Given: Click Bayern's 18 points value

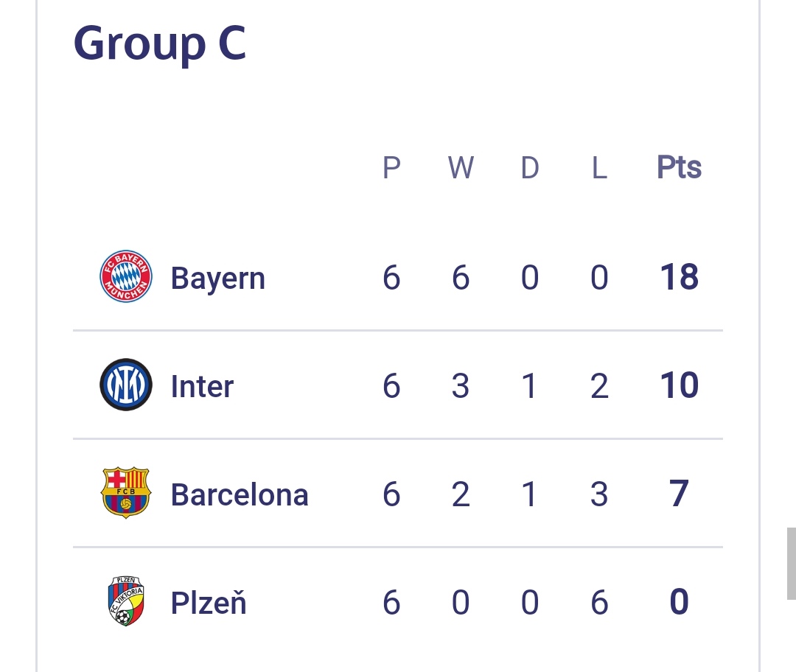Looking at the screenshot, I should click(679, 278).
